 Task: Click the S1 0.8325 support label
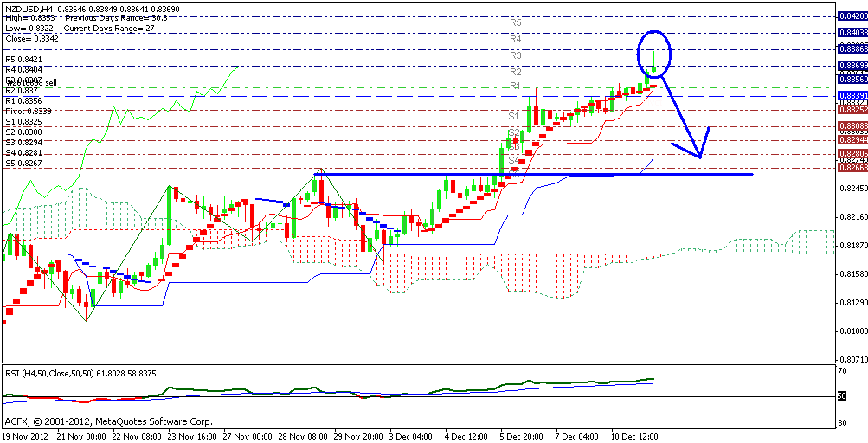pos(23,121)
